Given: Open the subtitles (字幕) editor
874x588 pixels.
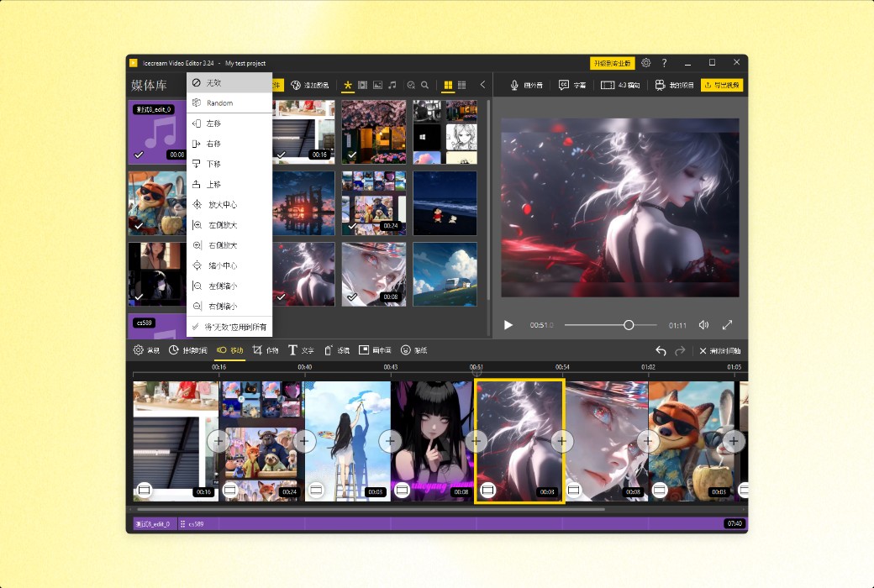Looking at the screenshot, I should click(571, 85).
